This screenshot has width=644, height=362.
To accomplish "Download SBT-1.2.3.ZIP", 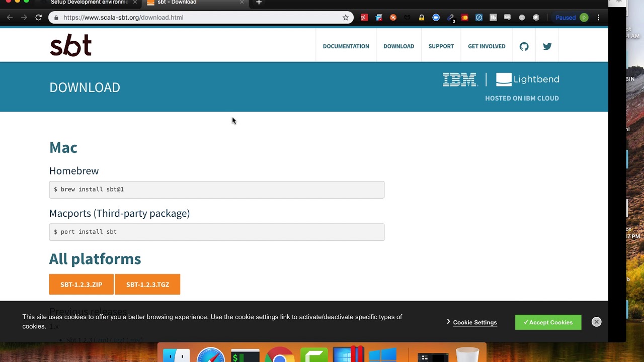I will click(82, 285).
